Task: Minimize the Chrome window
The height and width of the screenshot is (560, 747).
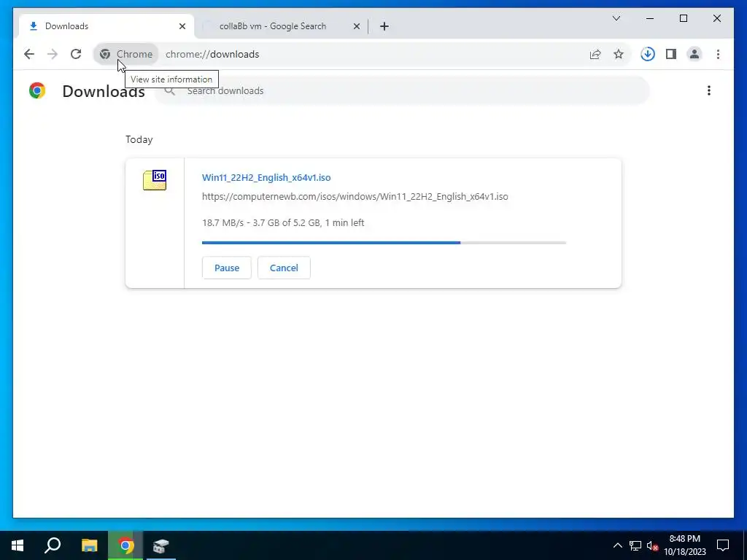Action: pos(650,18)
